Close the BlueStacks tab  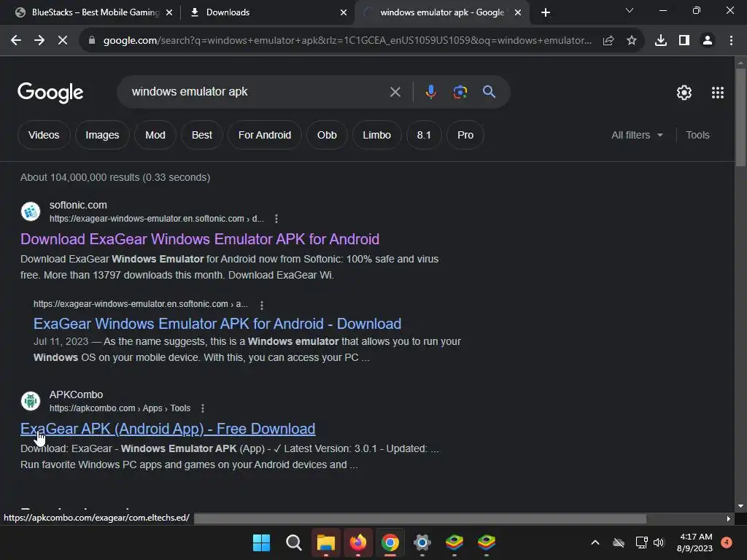pos(169,12)
